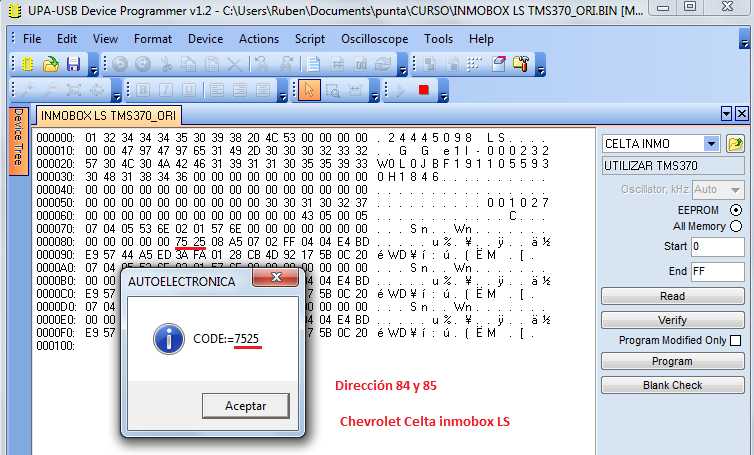Click the hammer tool icon
754x455 pixels.
coord(520,64)
